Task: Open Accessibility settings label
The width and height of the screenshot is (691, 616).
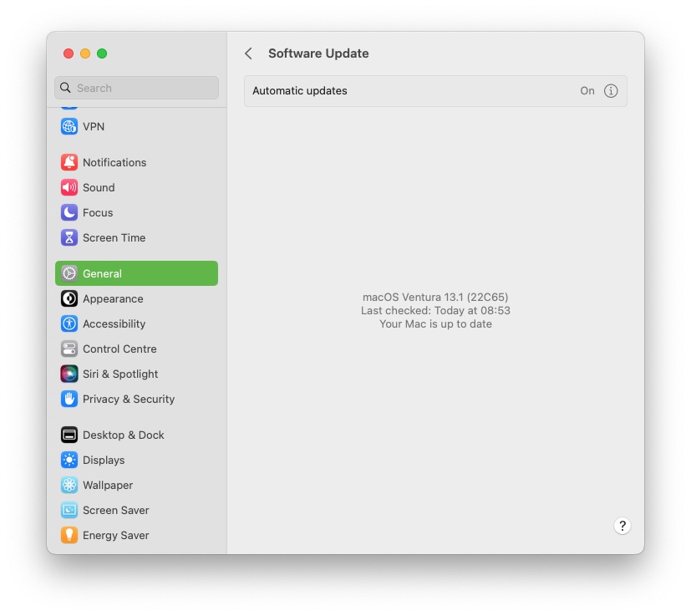Action: (114, 323)
